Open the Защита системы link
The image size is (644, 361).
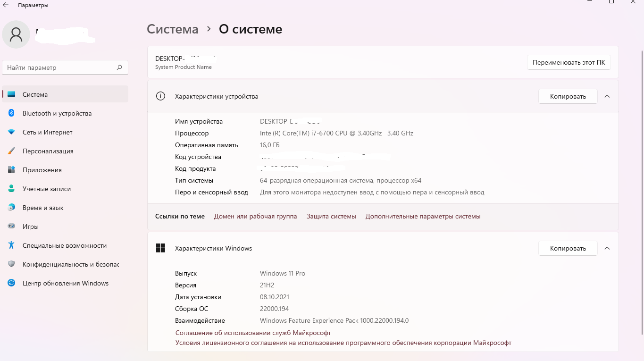(331, 217)
